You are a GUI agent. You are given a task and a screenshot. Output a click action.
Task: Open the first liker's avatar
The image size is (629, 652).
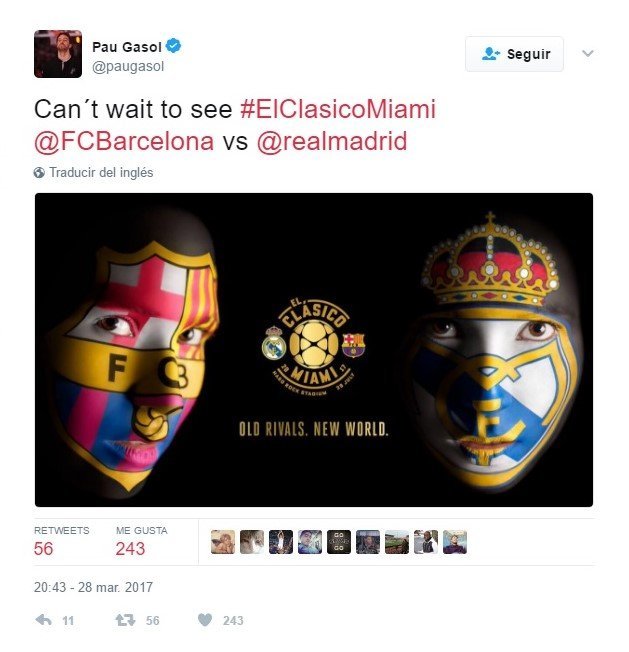click(223, 542)
